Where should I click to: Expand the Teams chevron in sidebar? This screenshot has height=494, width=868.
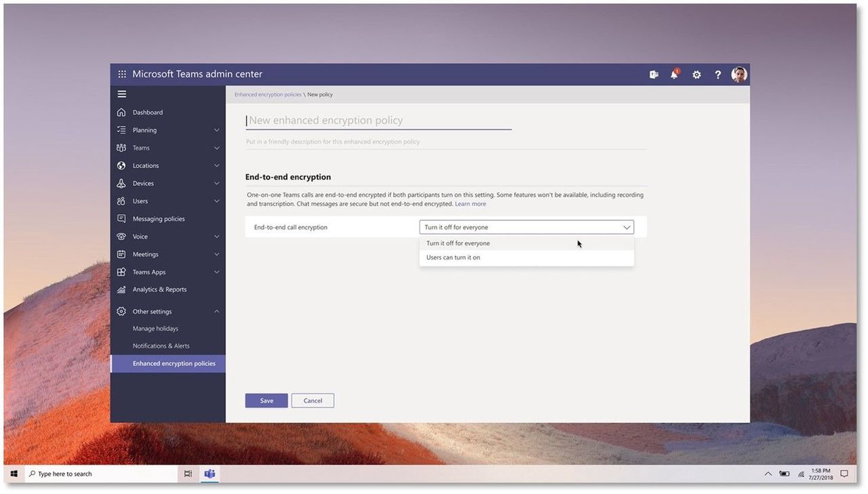tap(217, 148)
